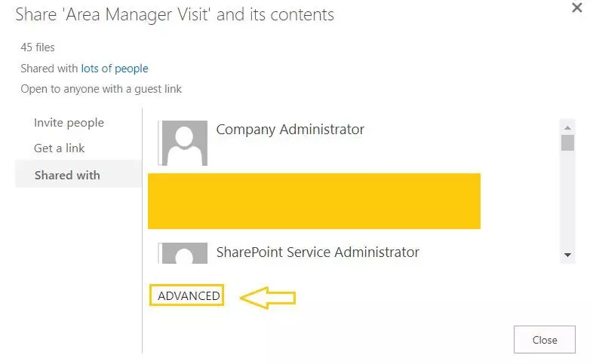Open the Shared with tab

click(67, 175)
